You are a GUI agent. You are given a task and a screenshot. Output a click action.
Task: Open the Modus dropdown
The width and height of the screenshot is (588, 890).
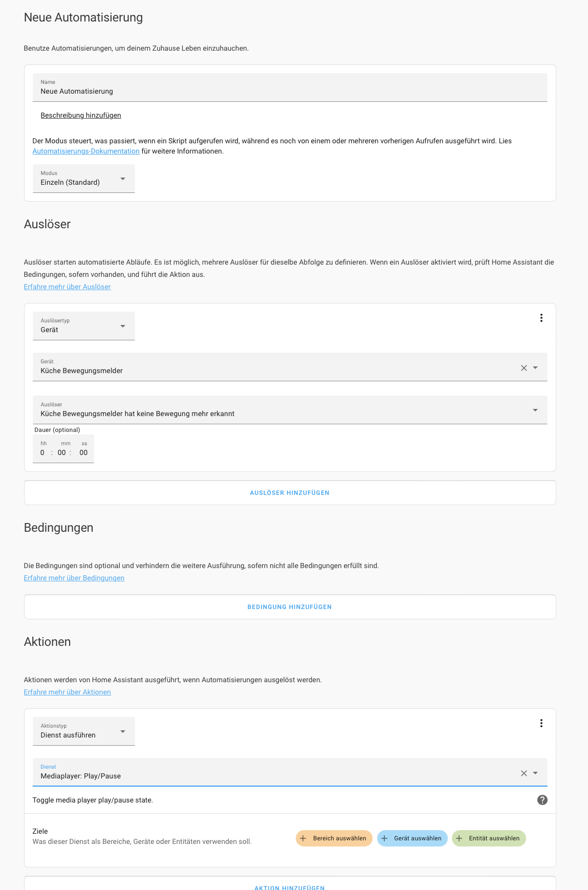(x=84, y=179)
